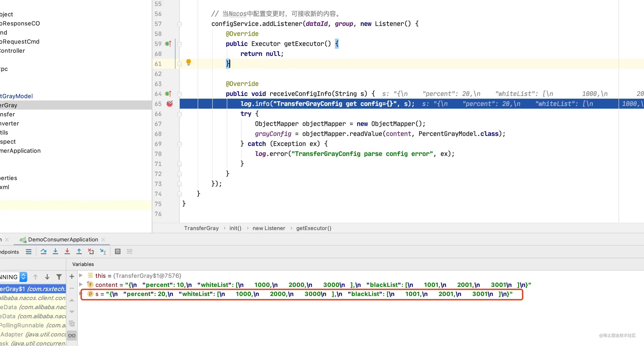This screenshot has height=346, width=644.
Task: Click log.error call on line 70
Action: [354, 154]
